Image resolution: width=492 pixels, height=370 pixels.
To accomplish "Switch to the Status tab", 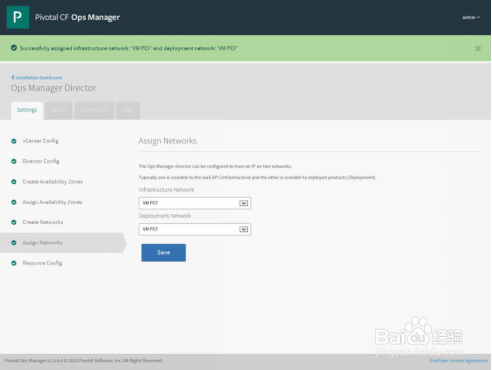I will click(59, 110).
